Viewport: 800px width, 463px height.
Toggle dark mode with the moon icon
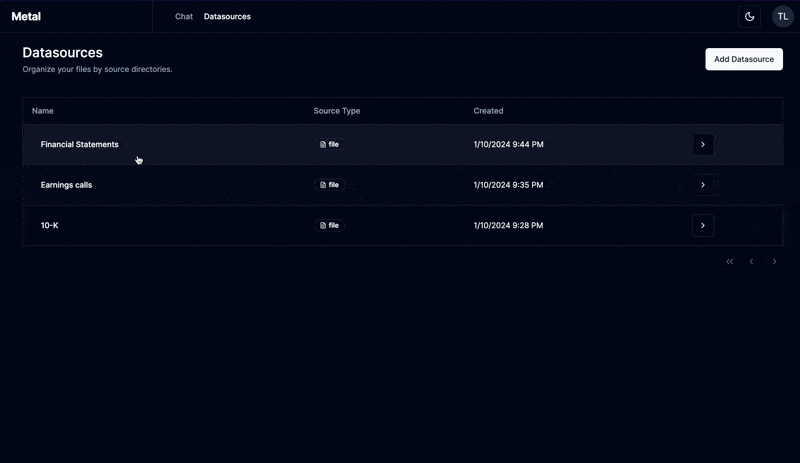[749, 16]
